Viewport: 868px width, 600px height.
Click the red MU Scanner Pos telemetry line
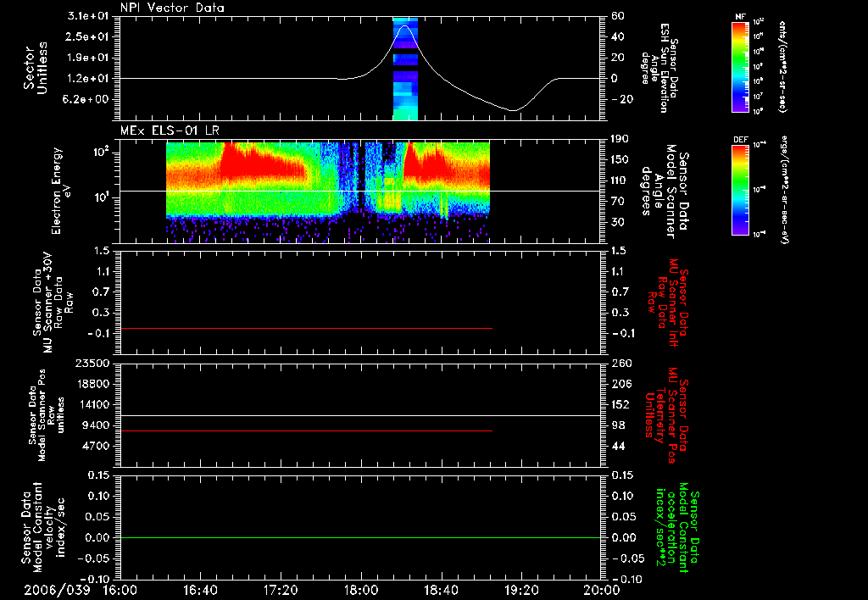(x=306, y=431)
